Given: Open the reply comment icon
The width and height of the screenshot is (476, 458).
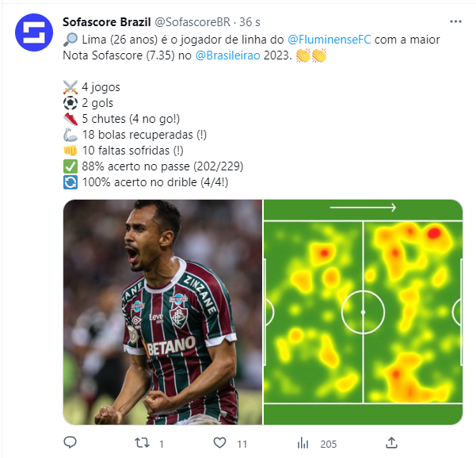Looking at the screenshot, I should 70,442.
